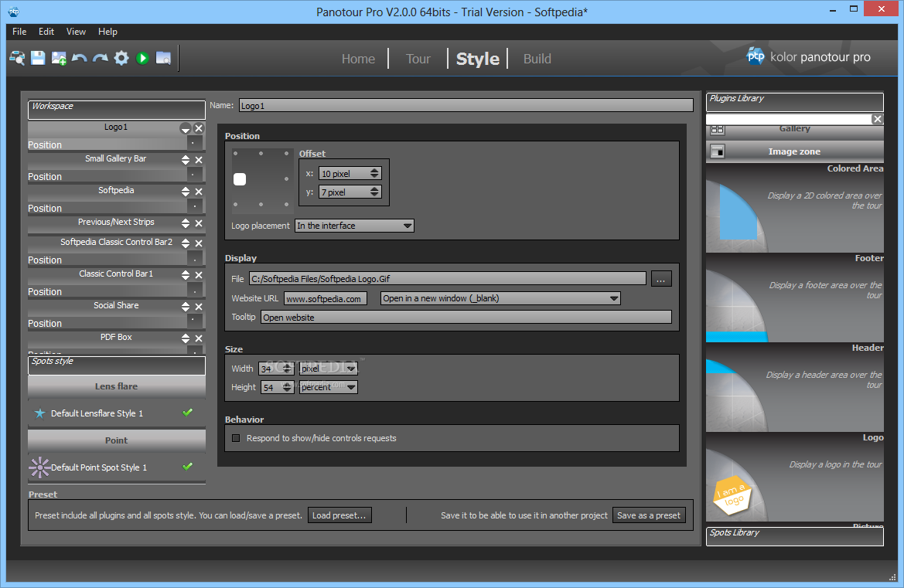
Task: Click the Gallery category icon
Action: [x=717, y=130]
